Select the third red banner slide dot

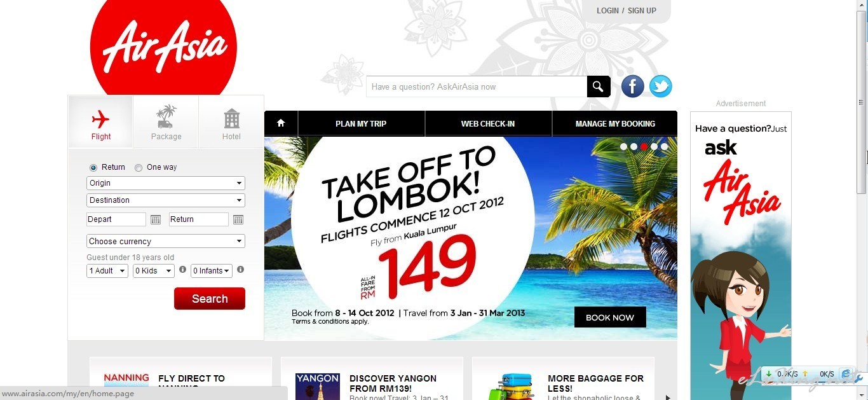(644, 146)
